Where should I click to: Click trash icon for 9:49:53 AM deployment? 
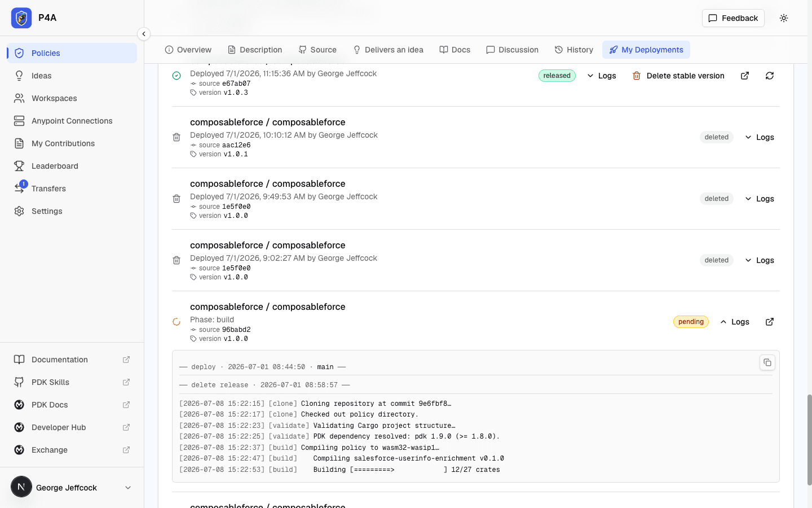click(x=176, y=199)
